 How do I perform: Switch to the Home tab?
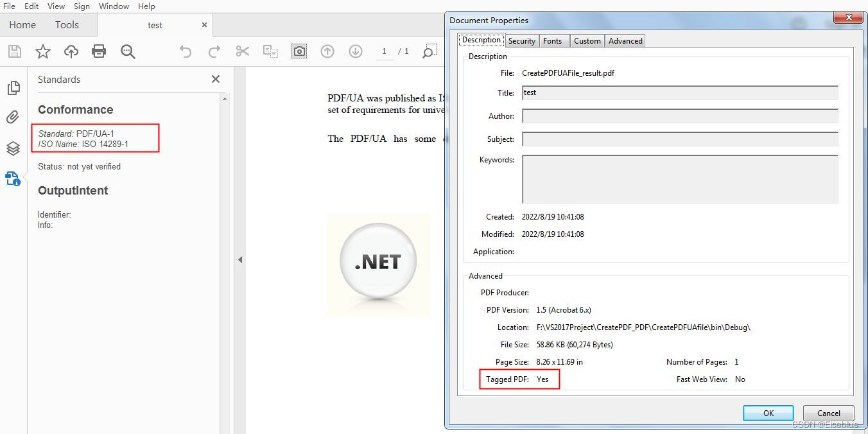pyautogui.click(x=22, y=24)
